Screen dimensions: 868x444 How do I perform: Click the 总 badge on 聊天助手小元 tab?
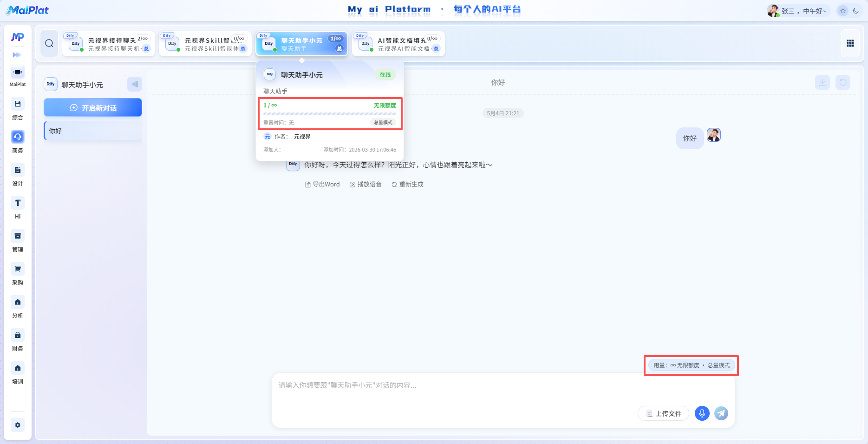(x=339, y=49)
